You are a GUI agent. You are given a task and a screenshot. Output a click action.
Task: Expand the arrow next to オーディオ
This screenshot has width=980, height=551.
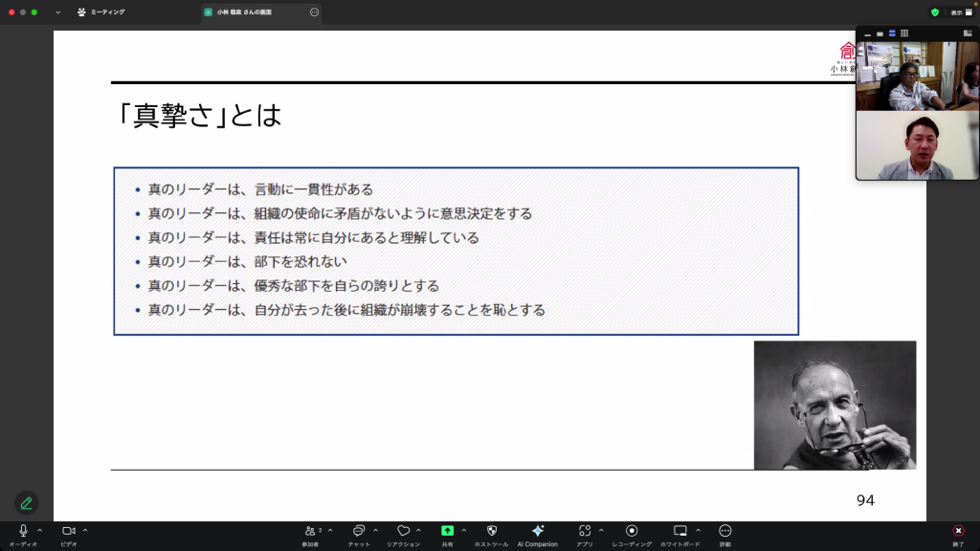39,530
